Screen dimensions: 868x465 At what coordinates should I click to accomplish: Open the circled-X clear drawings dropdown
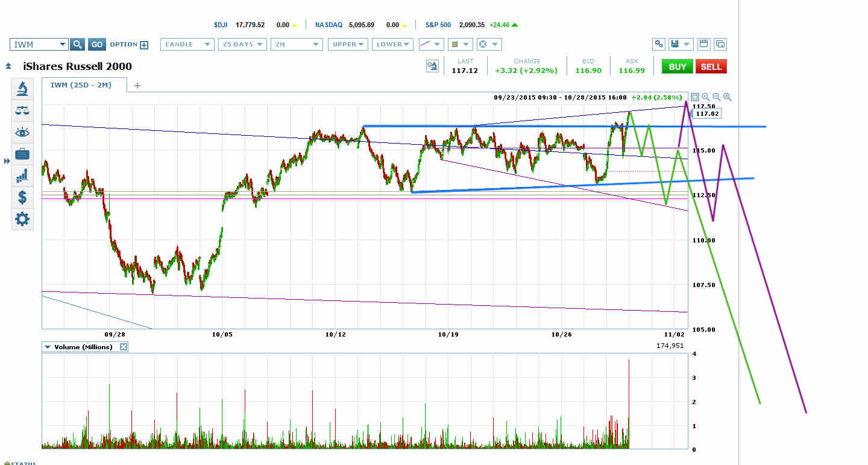tap(489, 44)
